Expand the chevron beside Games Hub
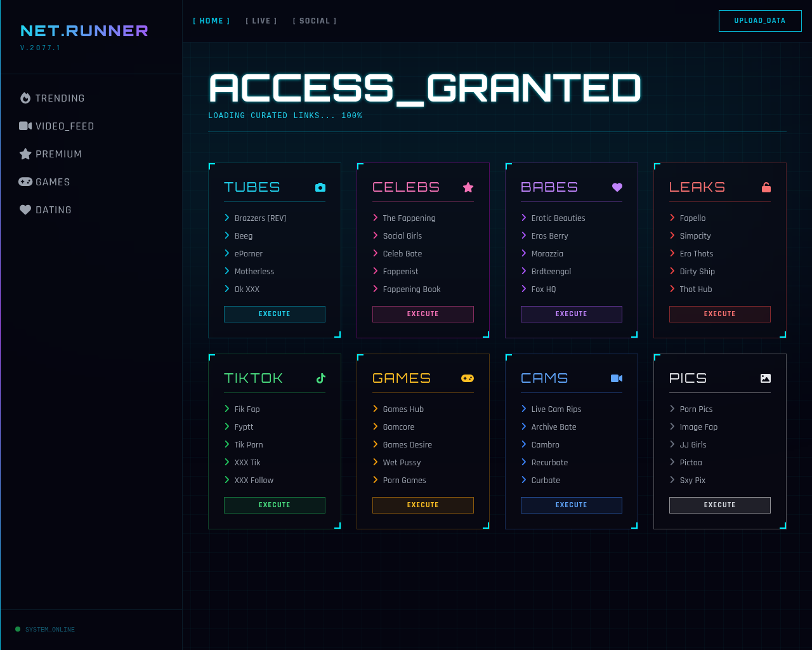The image size is (812, 650). coord(376,409)
